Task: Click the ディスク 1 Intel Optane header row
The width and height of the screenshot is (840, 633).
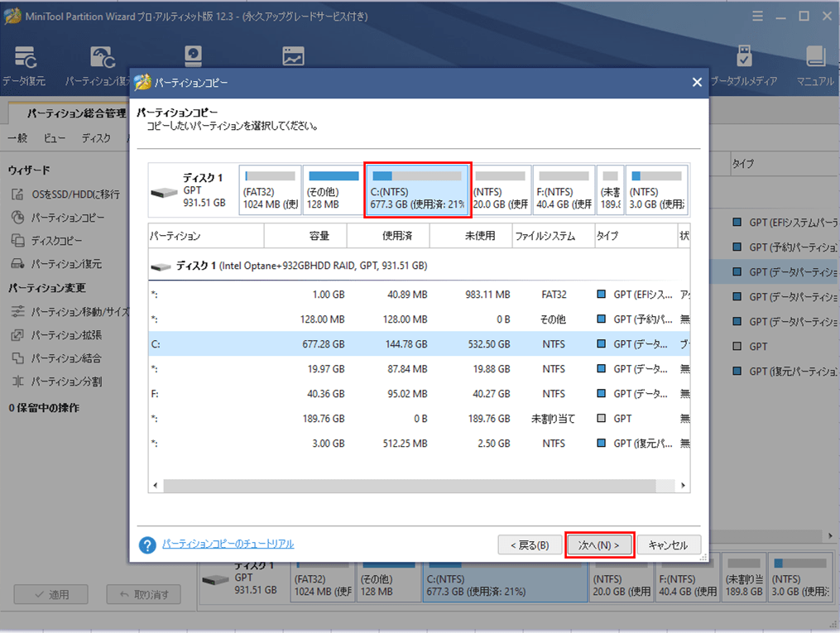Action: pos(420,266)
